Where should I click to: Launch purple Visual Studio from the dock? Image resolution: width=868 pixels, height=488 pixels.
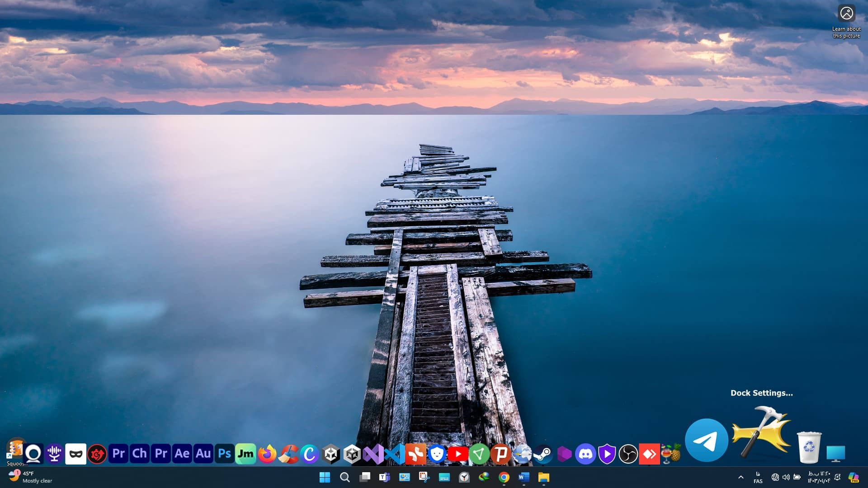[373, 454]
